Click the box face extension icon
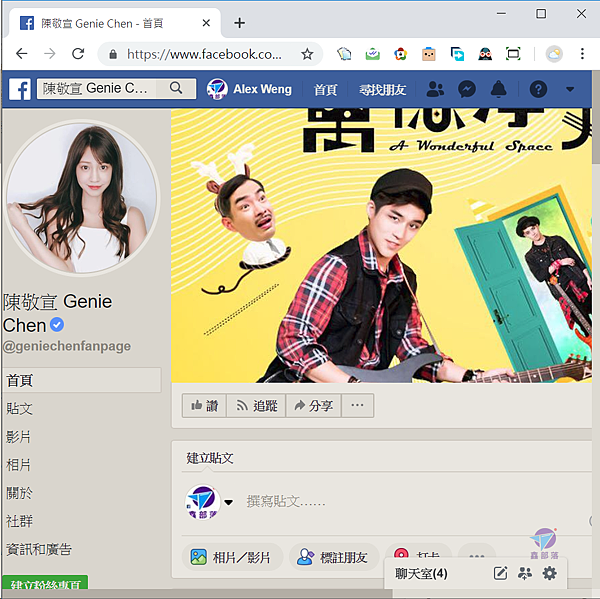This screenshot has width=600, height=599. click(429, 54)
